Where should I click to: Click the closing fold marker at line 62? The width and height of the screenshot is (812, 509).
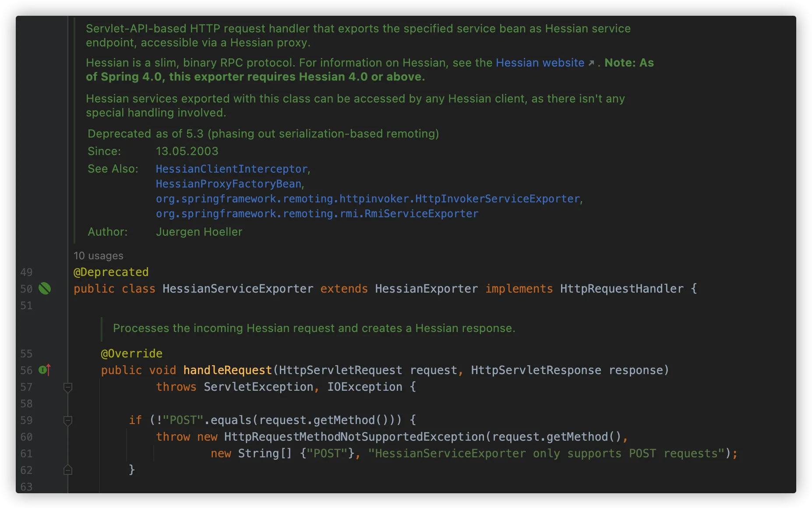(x=68, y=470)
